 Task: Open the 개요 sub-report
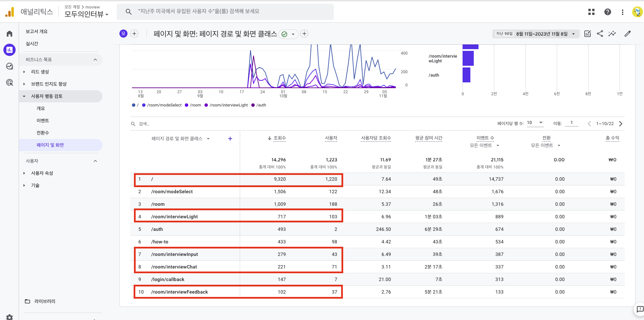pyautogui.click(x=41, y=108)
